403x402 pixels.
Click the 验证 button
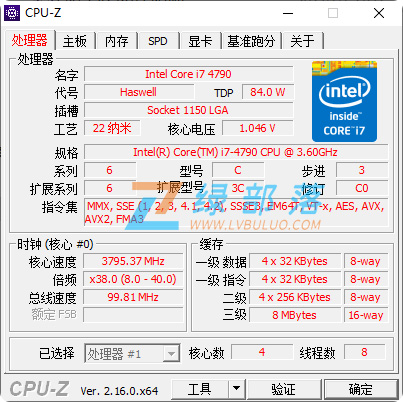click(283, 389)
